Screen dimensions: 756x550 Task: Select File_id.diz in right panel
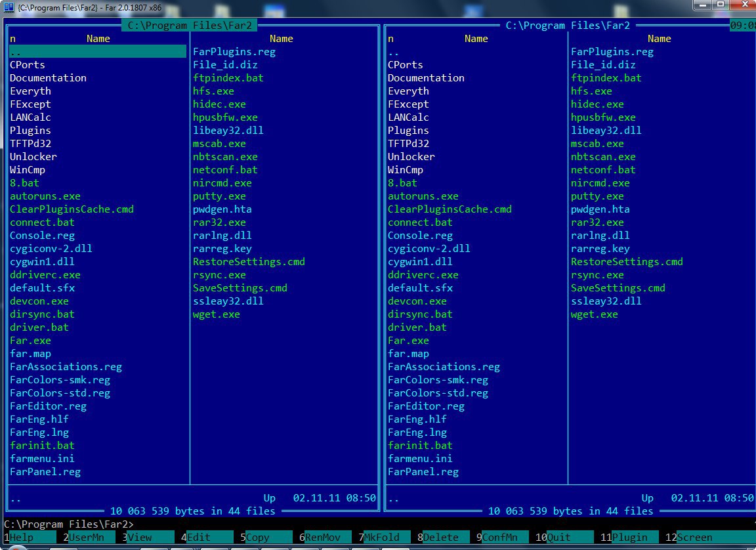pyautogui.click(x=603, y=64)
